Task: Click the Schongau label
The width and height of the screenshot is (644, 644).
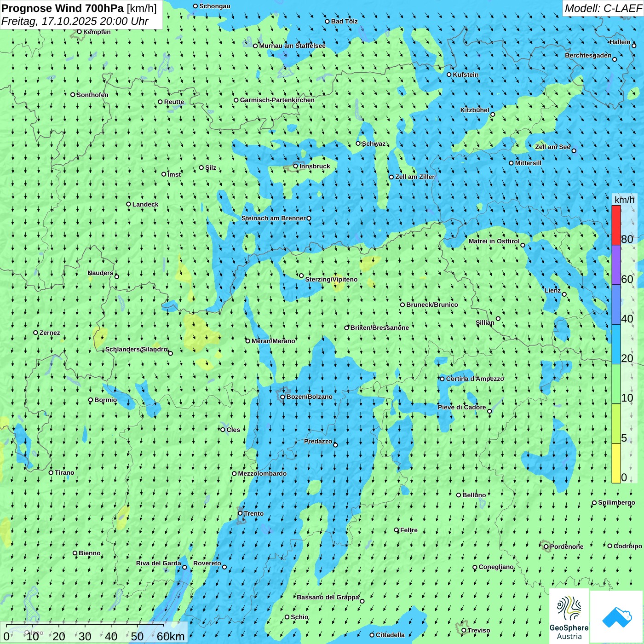Action: tap(214, 6)
